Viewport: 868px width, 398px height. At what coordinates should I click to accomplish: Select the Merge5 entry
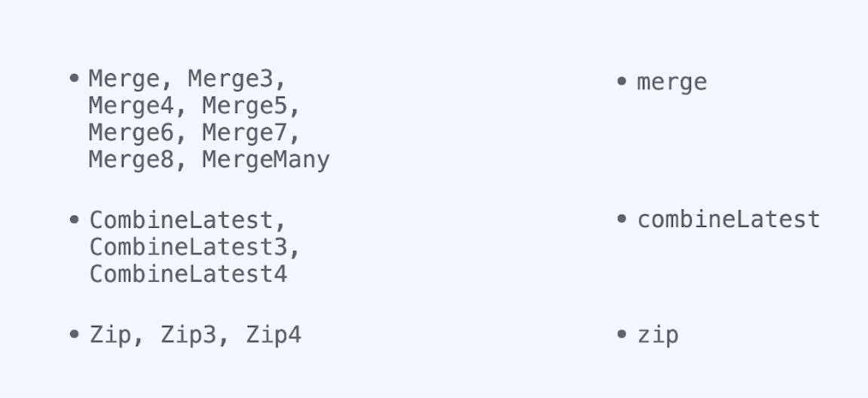(x=245, y=106)
